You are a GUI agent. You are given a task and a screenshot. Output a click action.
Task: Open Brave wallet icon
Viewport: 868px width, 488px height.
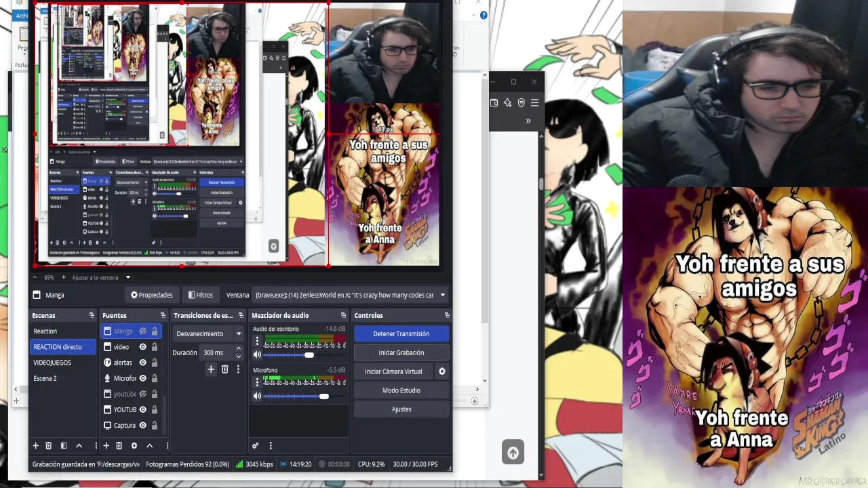[x=494, y=103]
